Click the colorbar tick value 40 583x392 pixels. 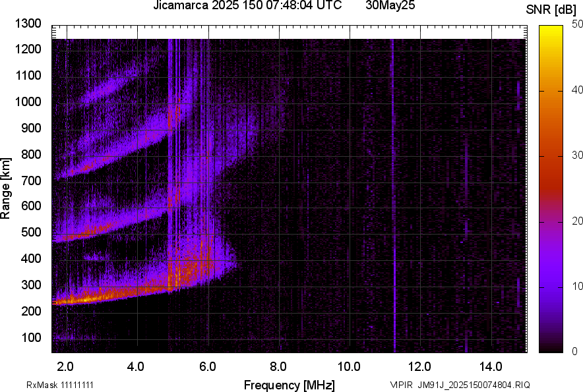[x=577, y=90]
